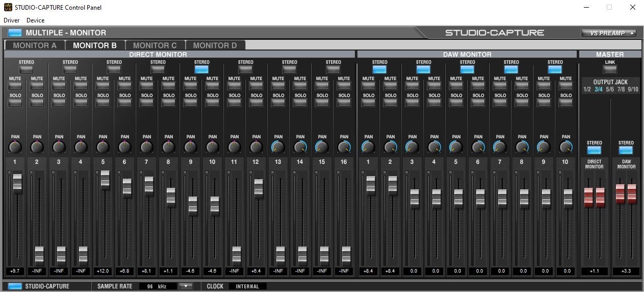Click the +9.7 level value for channel 1
644x292 pixels.
tap(15, 271)
